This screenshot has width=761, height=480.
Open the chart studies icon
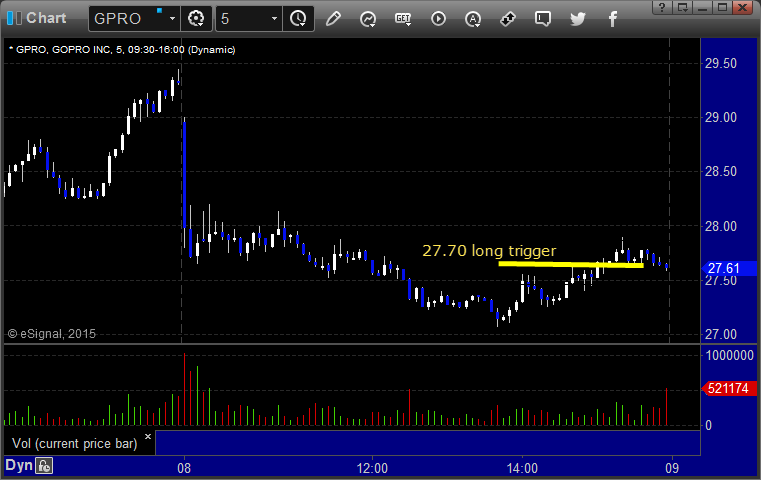click(368, 19)
